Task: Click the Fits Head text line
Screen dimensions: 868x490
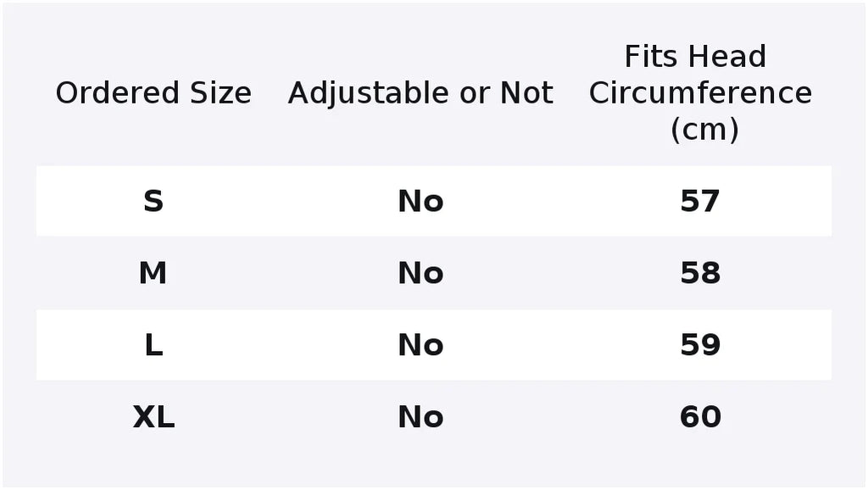Action: 695,57
